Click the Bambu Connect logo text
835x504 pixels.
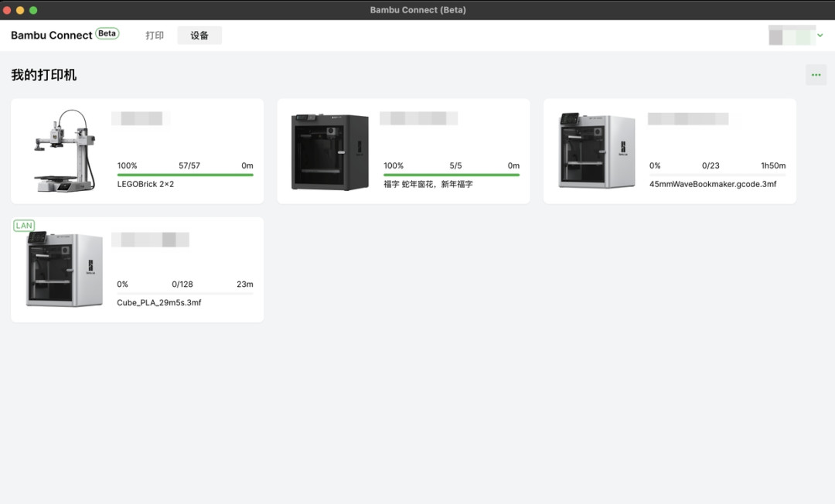click(52, 35)
